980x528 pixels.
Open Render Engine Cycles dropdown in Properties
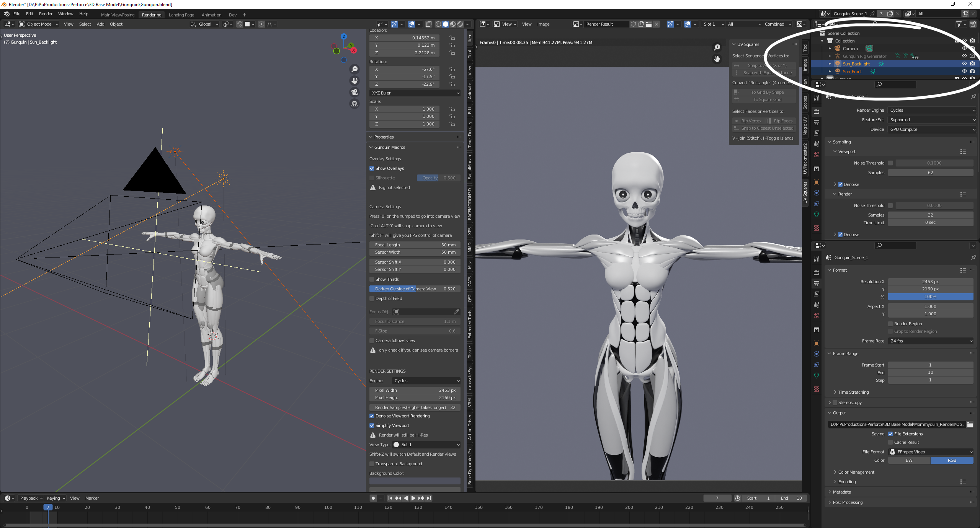932,110
